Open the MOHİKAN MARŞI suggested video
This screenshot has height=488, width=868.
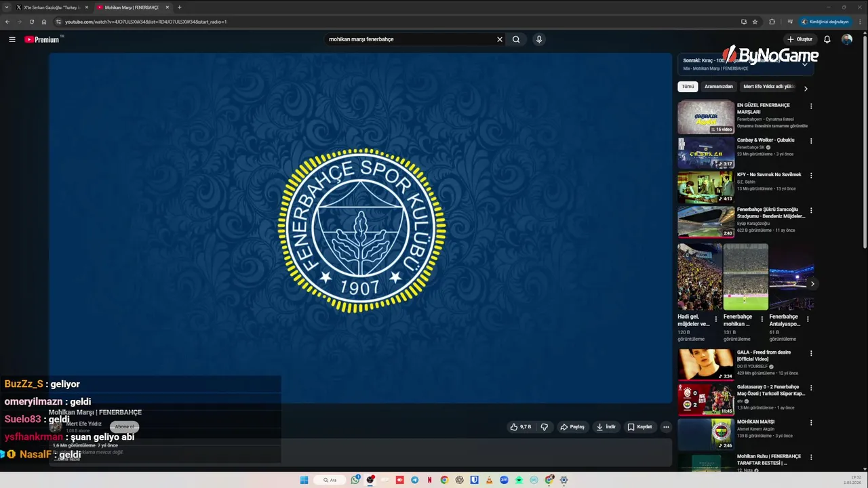(x=706, y=434)
